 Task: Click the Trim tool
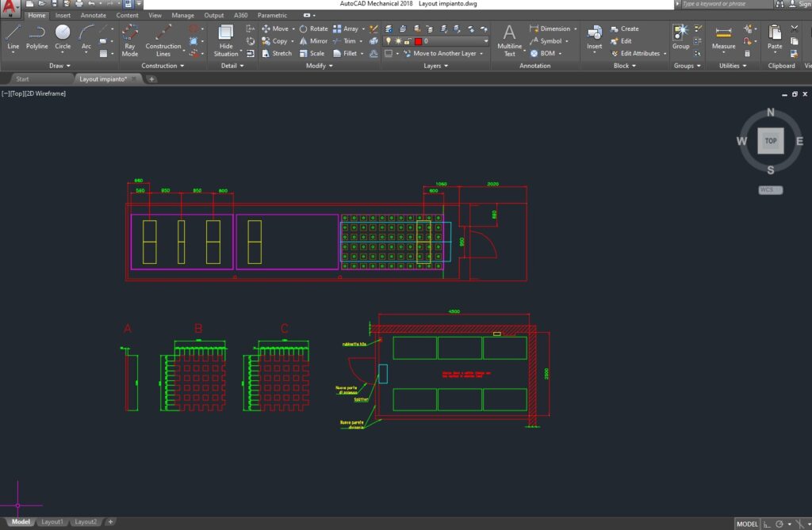point(344,41)
